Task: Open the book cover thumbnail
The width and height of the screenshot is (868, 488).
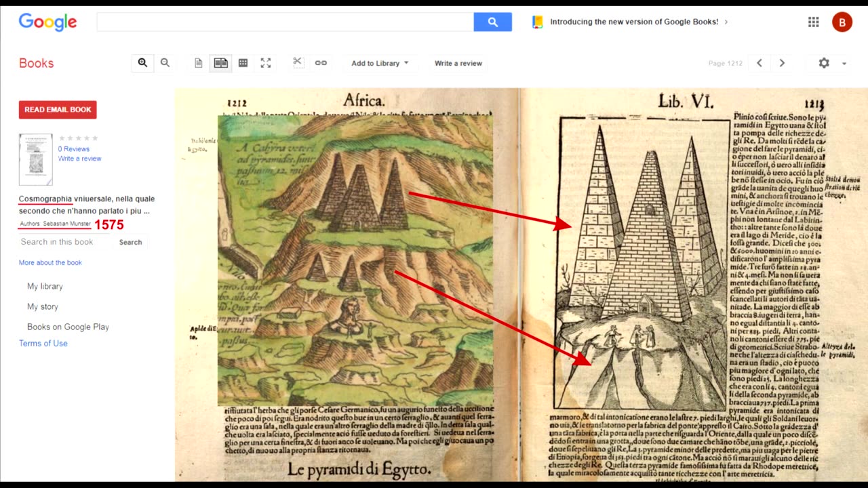Action: tap(35, 159)
